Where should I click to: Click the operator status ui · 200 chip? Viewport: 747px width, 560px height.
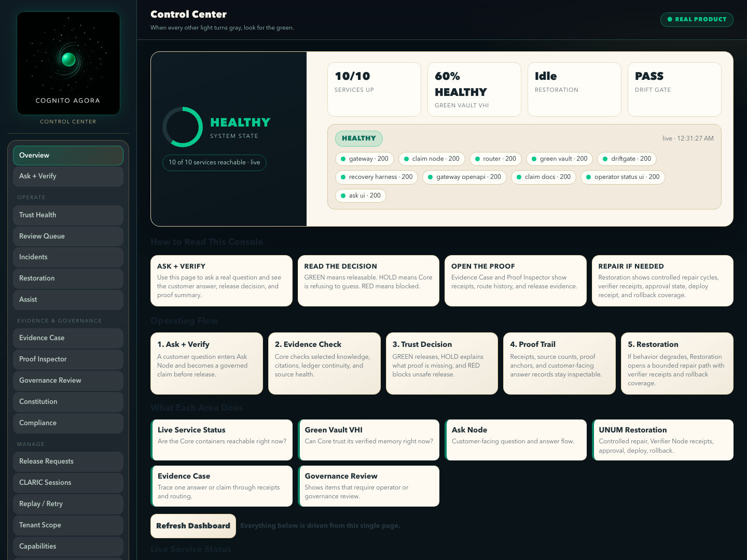pos(623,177)
